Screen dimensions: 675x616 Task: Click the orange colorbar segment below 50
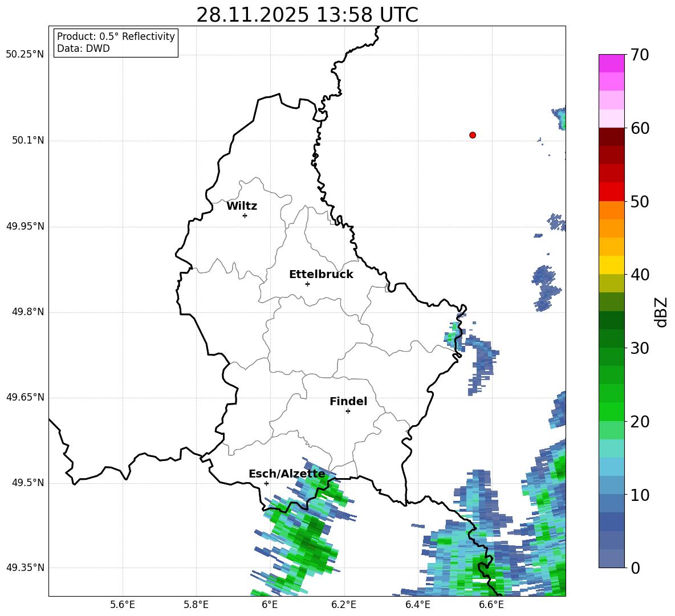[x=611, y=210]
